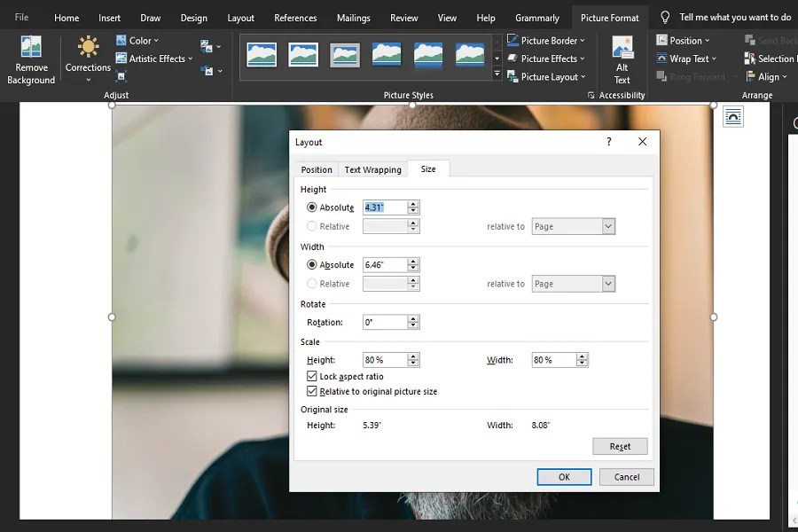Click the absolute Height input field
The image size is (798, 532).
(x=385, y=207)
